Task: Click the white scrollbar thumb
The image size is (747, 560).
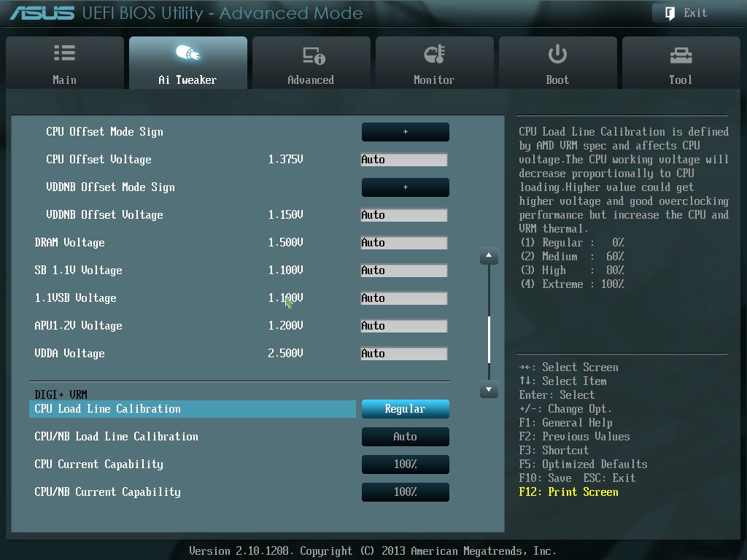Action: [x=489, y=339]
